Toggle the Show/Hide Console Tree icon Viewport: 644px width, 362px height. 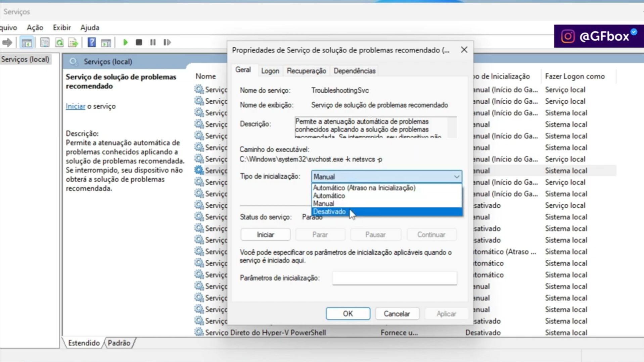click(27, 42)
